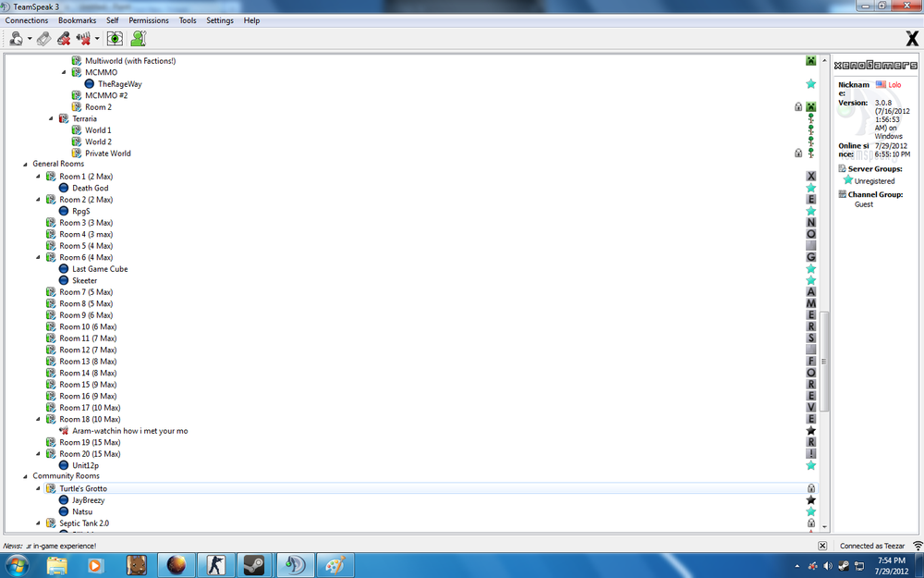Screen dimensions: 924x578
Task: Click TheRageWay user status icon
Action: tap(90, 84)
